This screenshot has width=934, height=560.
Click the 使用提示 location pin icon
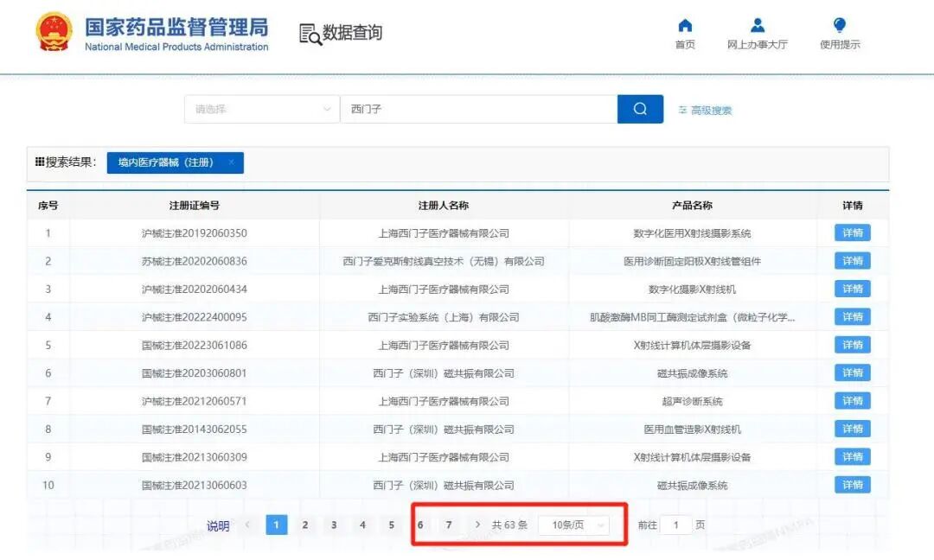click(x=838, y=27)
